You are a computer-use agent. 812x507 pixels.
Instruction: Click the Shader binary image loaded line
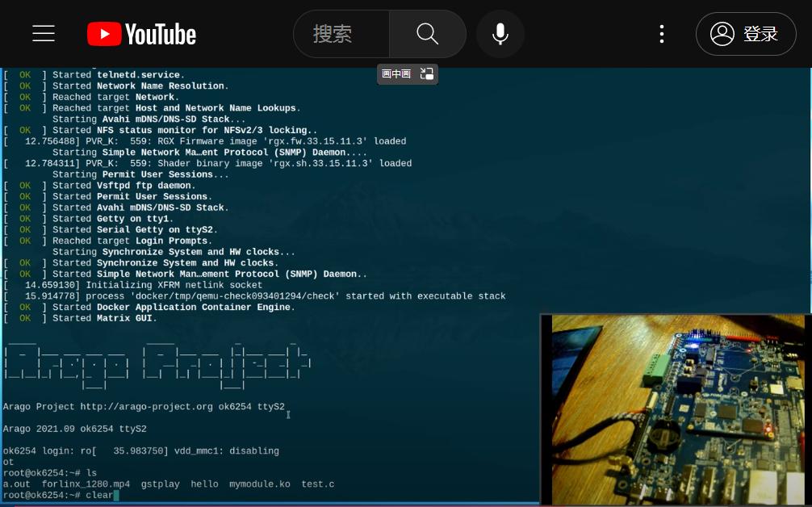(207, 164)
